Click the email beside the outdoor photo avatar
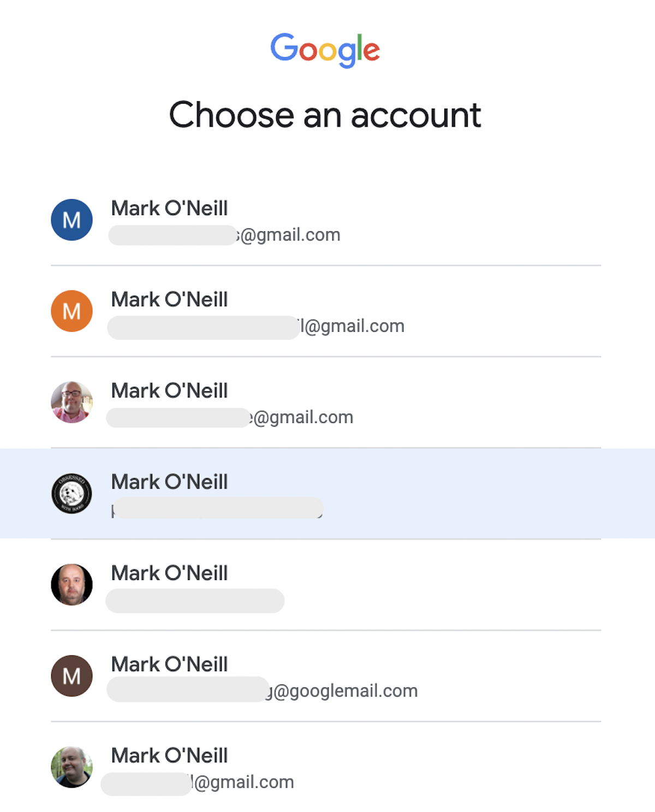This screenshot has width=655, height=812. pos(198,782)
